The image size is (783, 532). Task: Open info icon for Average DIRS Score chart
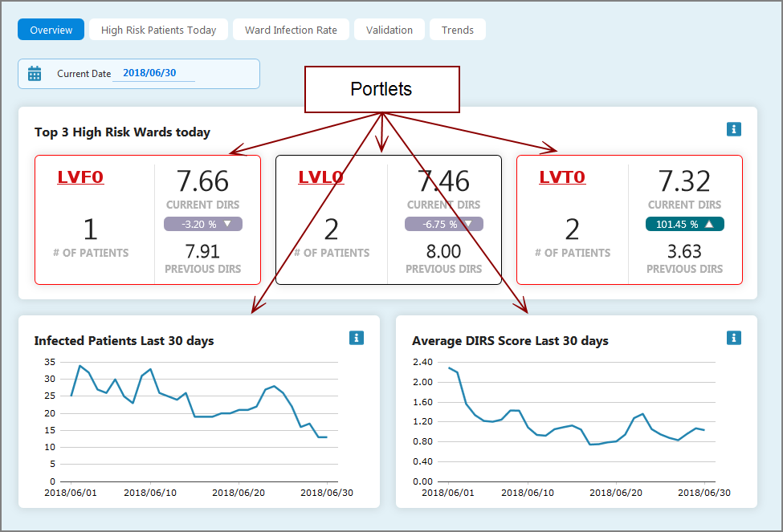tap(733, 338)
